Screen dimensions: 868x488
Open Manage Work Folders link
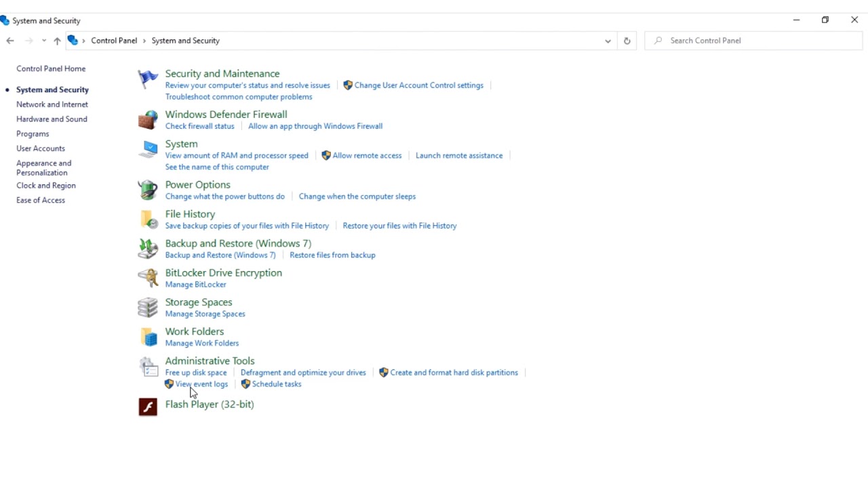coord(202,344)
